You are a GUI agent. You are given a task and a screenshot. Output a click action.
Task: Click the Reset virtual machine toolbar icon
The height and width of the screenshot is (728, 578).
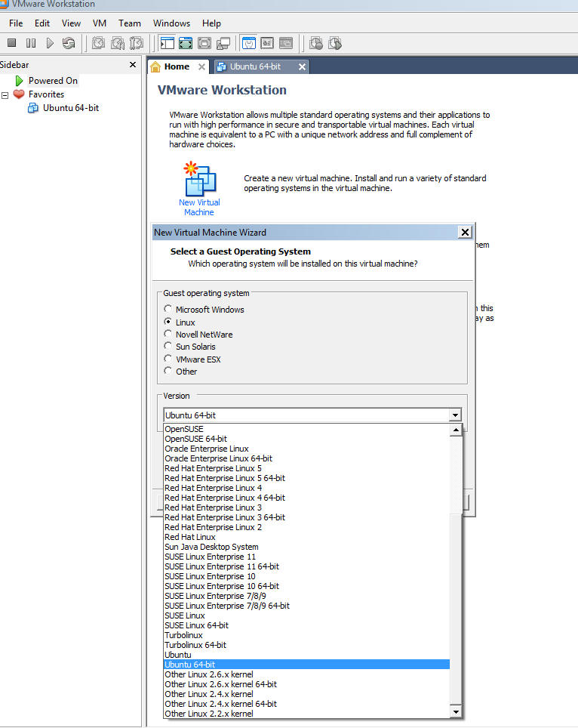point(69,43)
